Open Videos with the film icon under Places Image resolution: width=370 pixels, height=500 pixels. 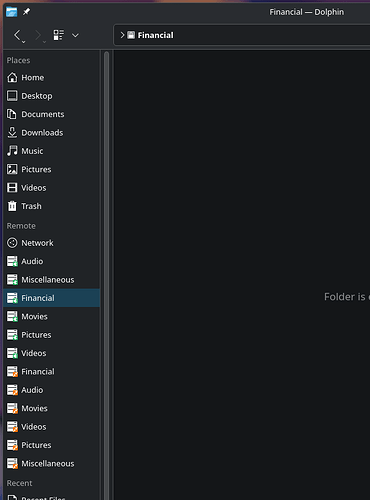[x=51, y=188]
